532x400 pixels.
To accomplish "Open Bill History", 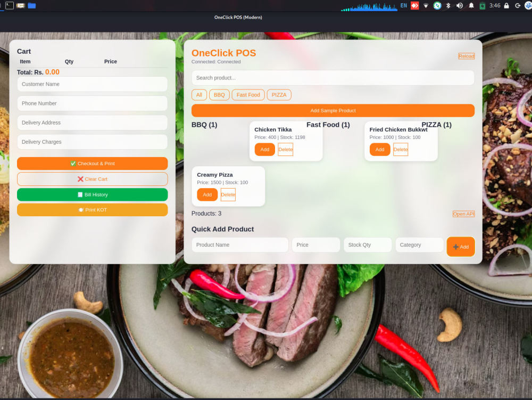I will pyautogui.click(x=92, y=194).
